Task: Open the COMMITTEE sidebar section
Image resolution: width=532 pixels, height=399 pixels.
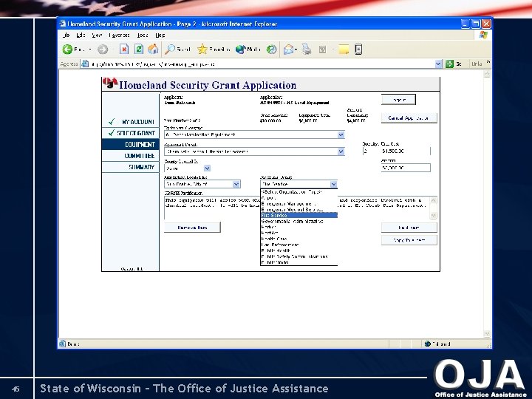Action: [131, 156]
